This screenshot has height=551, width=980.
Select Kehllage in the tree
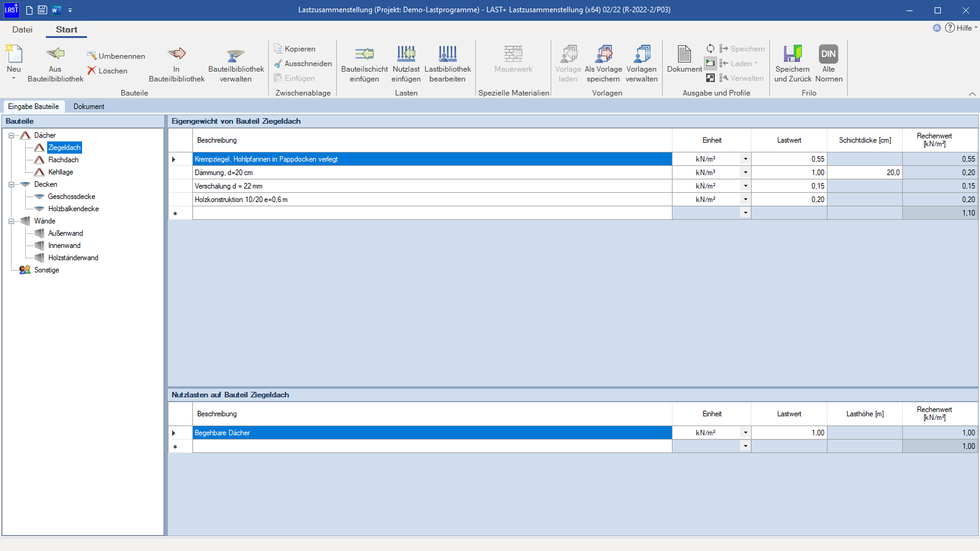pyautogui.click(x=61, y=172)
